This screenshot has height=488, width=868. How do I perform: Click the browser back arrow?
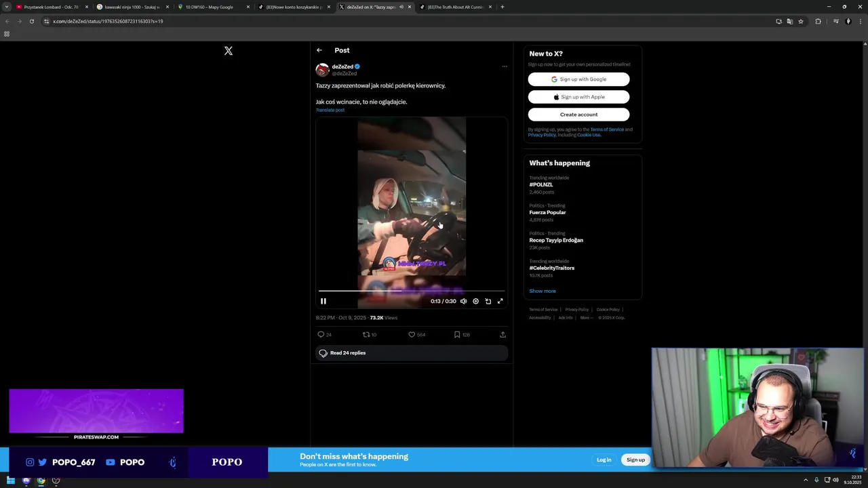tap(7, 21)
